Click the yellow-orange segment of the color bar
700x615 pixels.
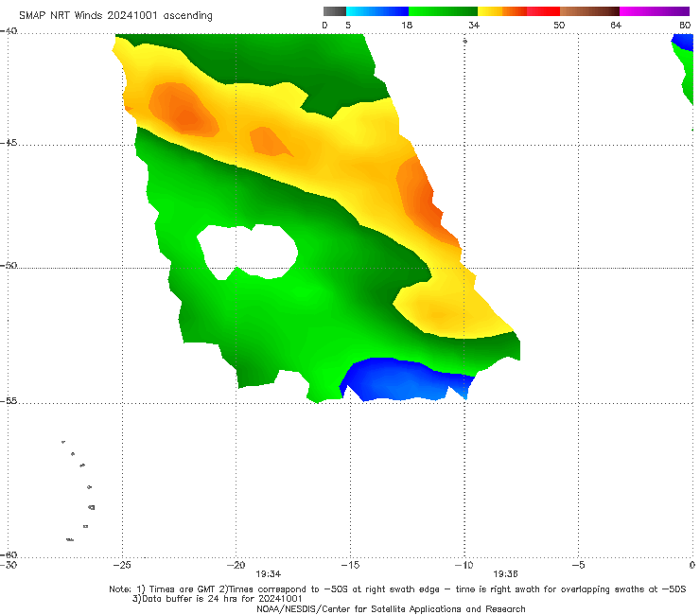tap(502, 11)
